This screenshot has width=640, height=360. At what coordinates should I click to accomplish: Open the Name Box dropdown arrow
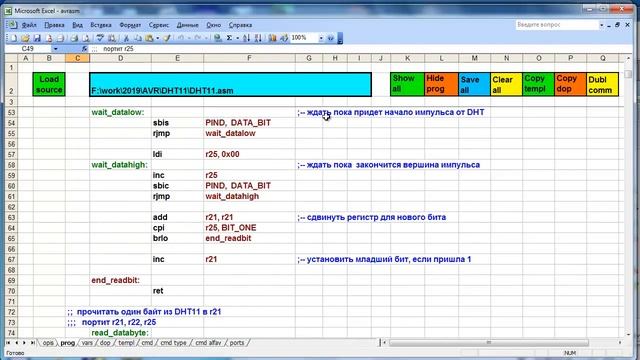56,49
